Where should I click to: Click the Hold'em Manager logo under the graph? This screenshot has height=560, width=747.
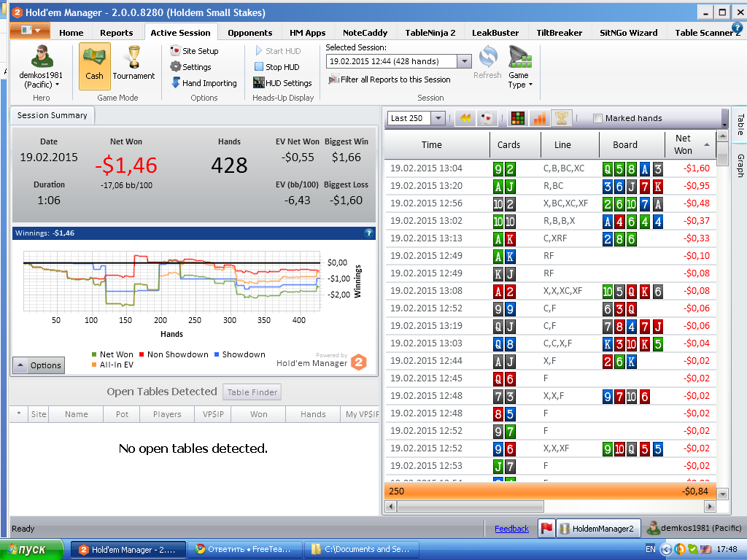tap(359, 363)
